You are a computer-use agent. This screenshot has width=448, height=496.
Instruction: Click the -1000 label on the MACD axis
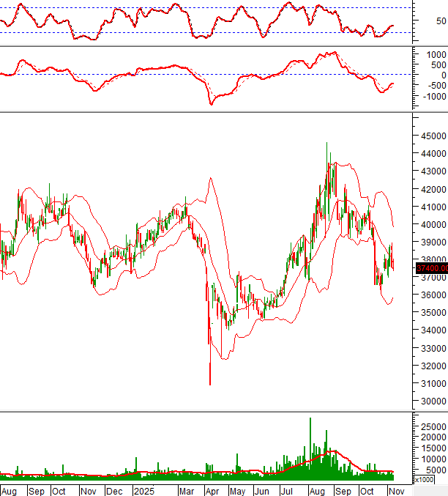click(433, 96)
